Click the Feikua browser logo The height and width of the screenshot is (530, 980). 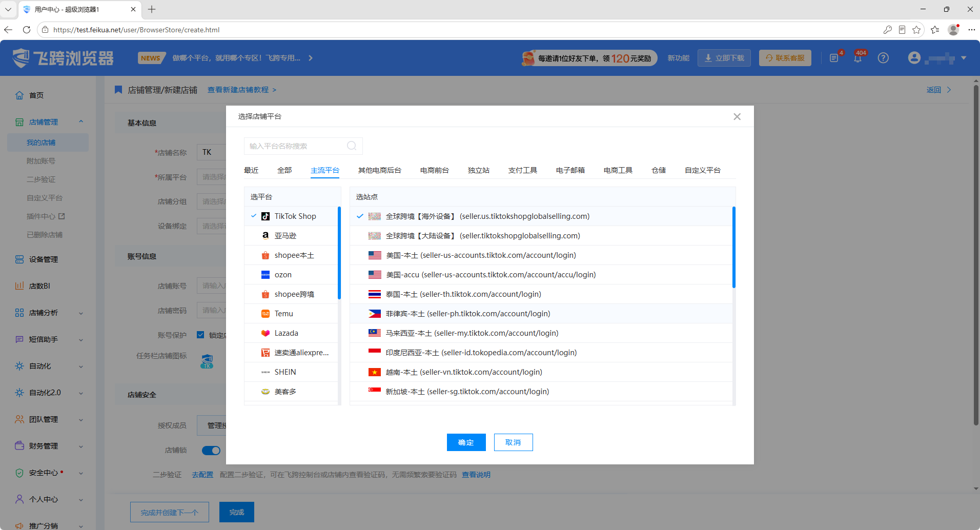pyautogui.click(x=63, y=58)
